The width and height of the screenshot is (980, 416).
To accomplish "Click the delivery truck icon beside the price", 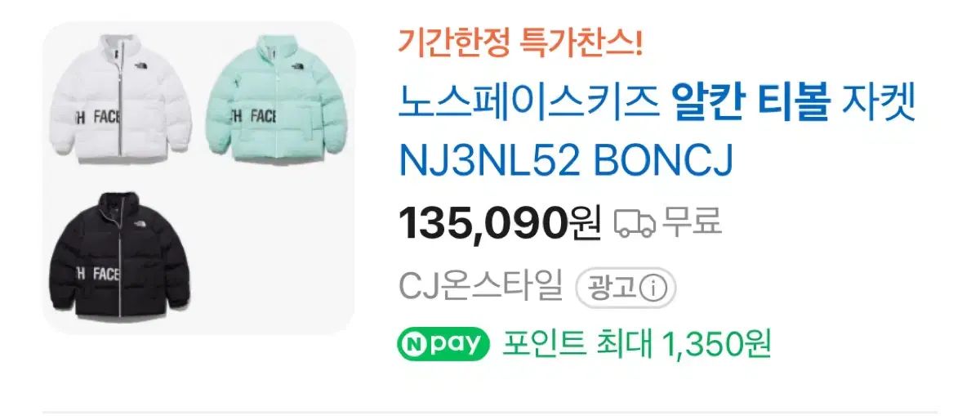I will click(635, 222).
